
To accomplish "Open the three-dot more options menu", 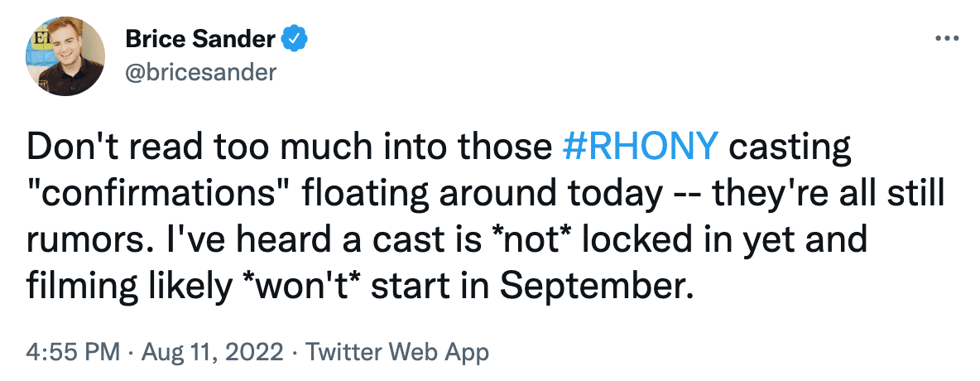I will (x=946, y=39).
